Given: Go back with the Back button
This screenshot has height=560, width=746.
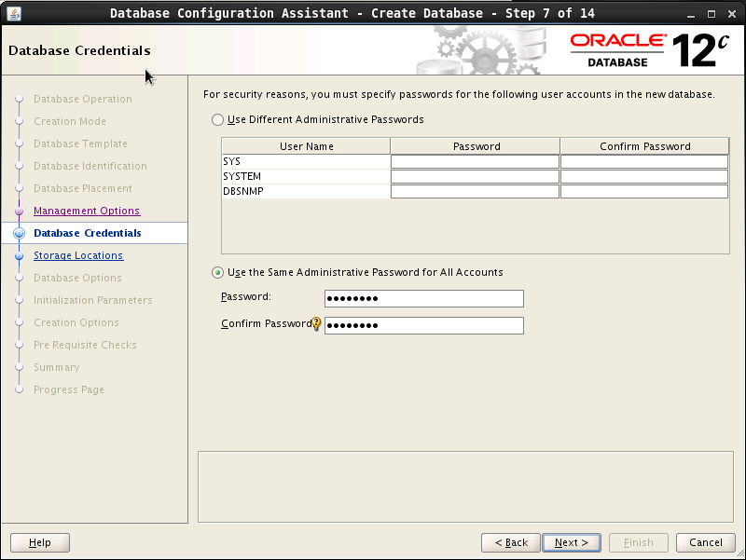Looking at the screenshot, I should (511, 542).
